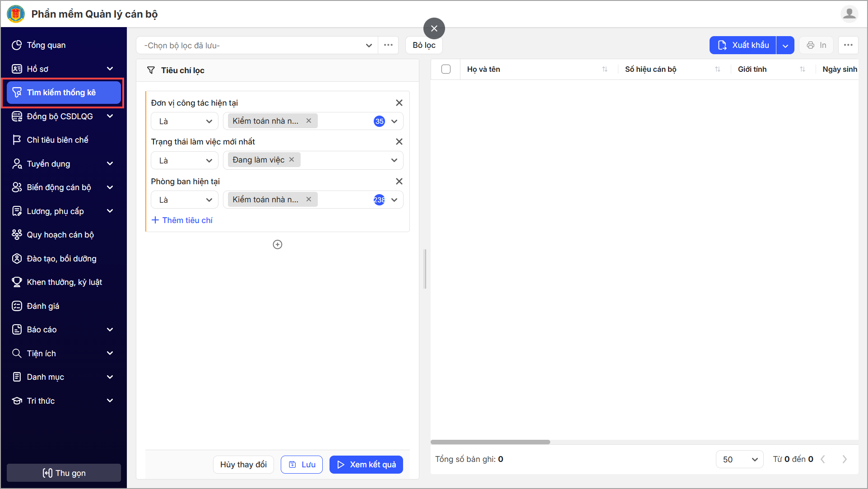
Task: Toggle the select all rows checkbox
Action: click(446, 70)
